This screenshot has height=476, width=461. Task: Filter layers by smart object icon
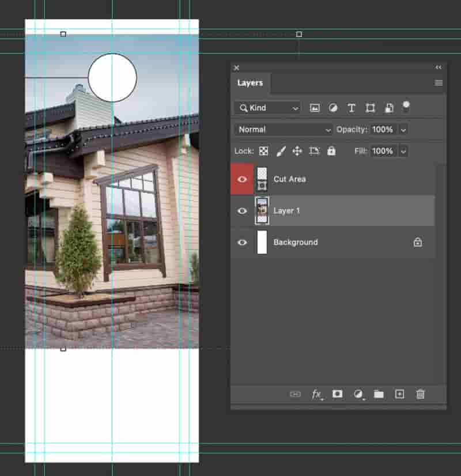389,108
